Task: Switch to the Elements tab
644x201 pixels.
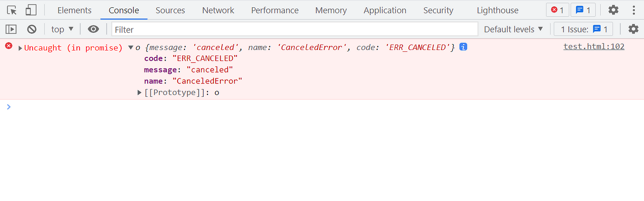Action: coord(75,10)
